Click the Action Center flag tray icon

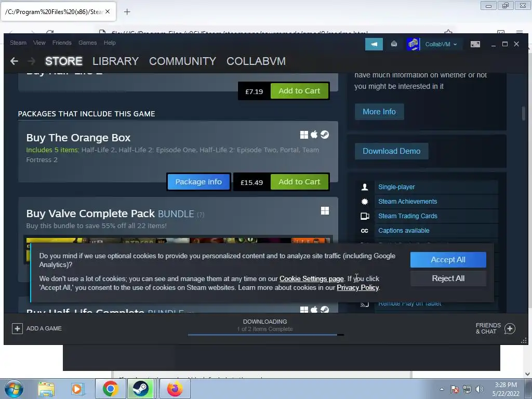[455, 389]
